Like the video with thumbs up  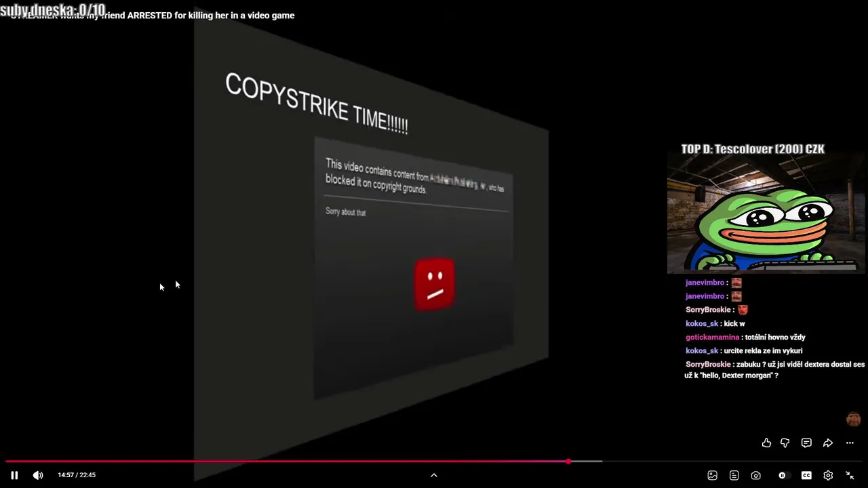click(766, 443)
